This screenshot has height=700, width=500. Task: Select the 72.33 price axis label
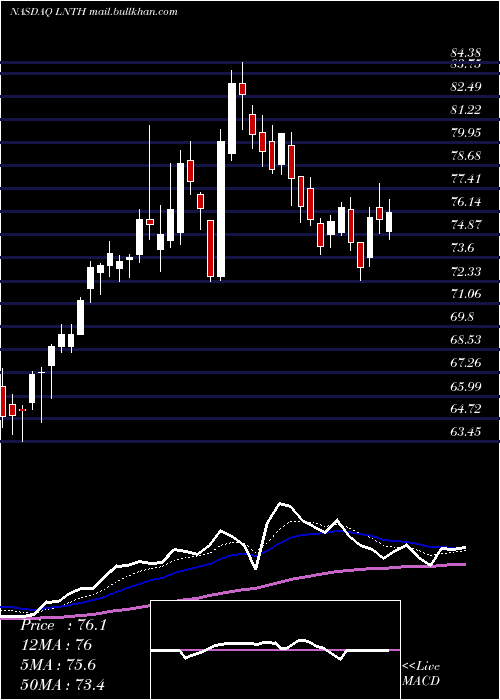point(466,271)
